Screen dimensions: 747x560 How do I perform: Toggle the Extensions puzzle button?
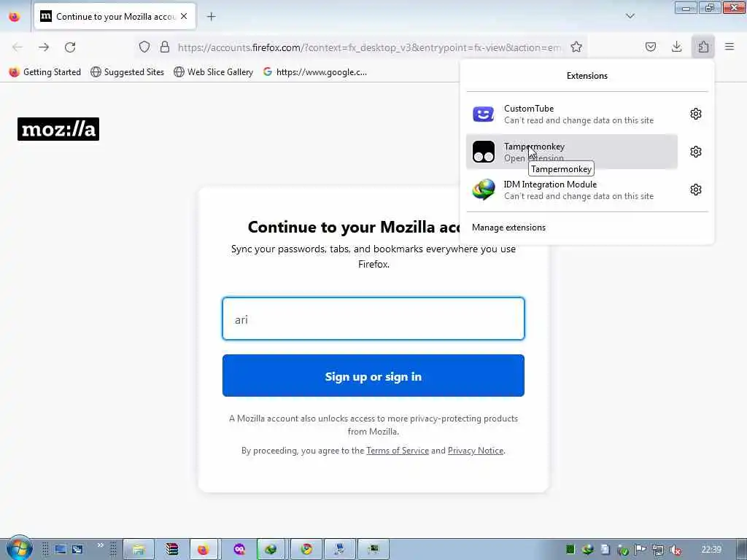click(x=703, y=47)
